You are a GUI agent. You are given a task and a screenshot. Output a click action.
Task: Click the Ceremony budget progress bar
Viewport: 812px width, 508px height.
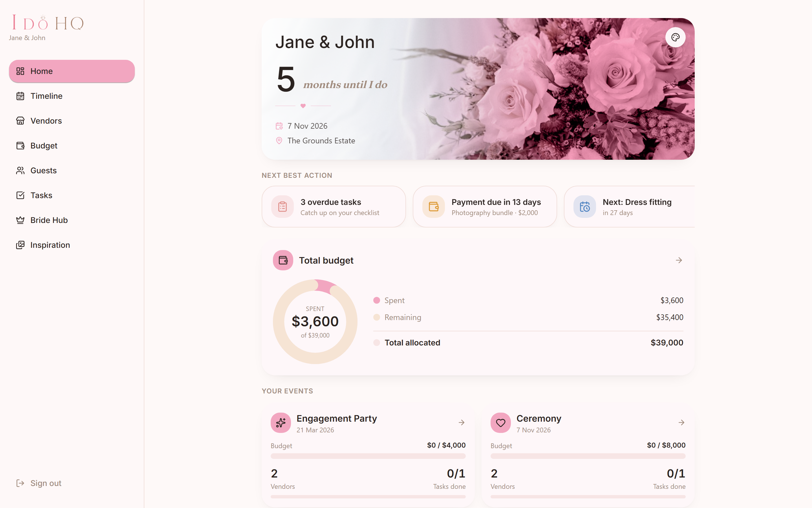588,456
